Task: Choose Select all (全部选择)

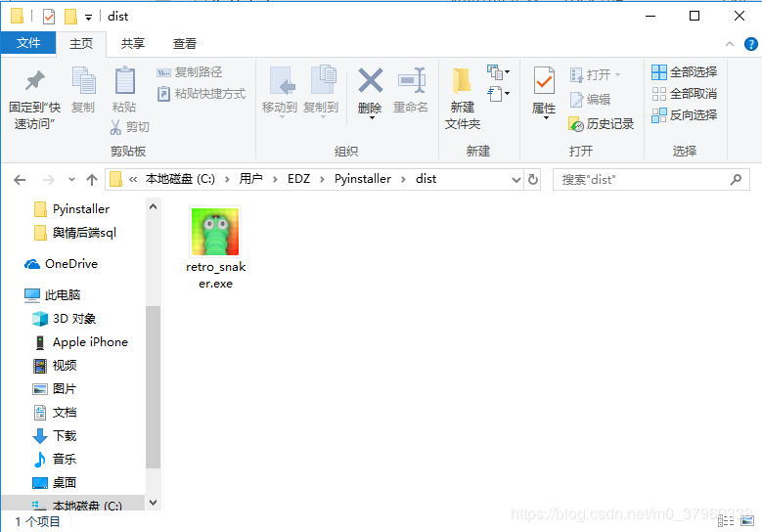Action: (x=685, y=72)
